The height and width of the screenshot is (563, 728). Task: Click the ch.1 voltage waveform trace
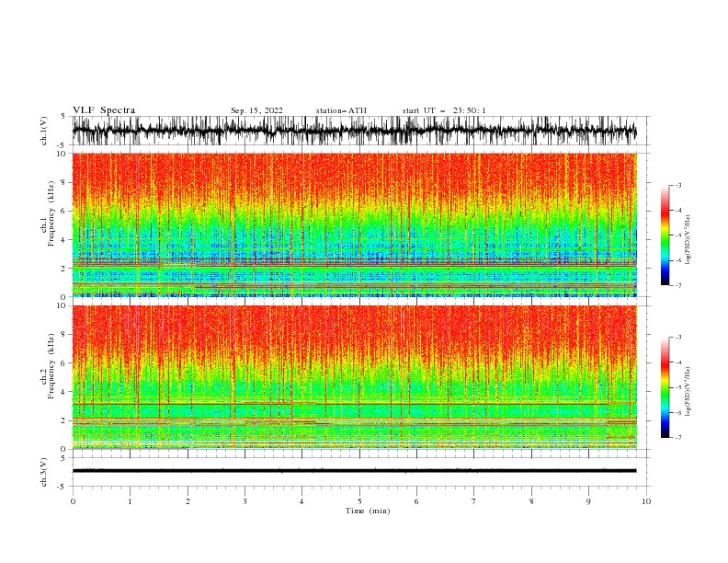(x=354, y=131)
